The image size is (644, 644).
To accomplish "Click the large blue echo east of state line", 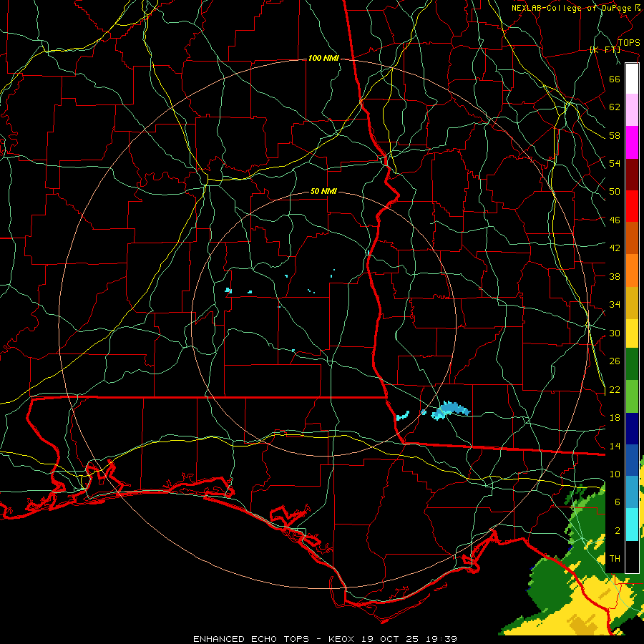I will pos(451,410).
